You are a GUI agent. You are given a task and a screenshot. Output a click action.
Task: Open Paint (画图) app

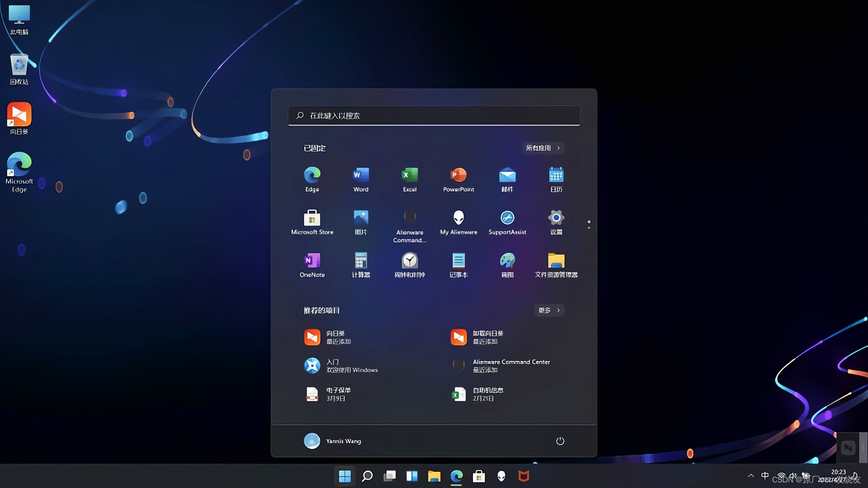click(507, 265)
